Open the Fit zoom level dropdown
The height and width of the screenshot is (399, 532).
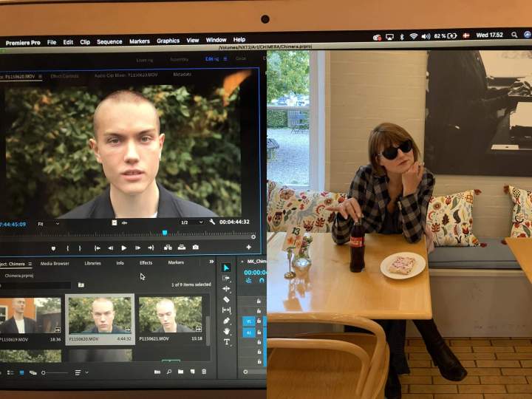coord(48,223)
